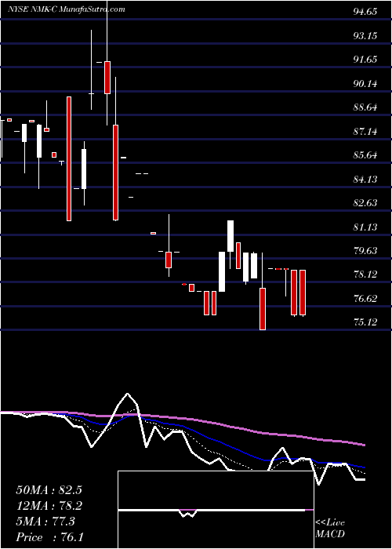Click the Price : 76.1 readout
392x549 pixels.
pos(49,537)
